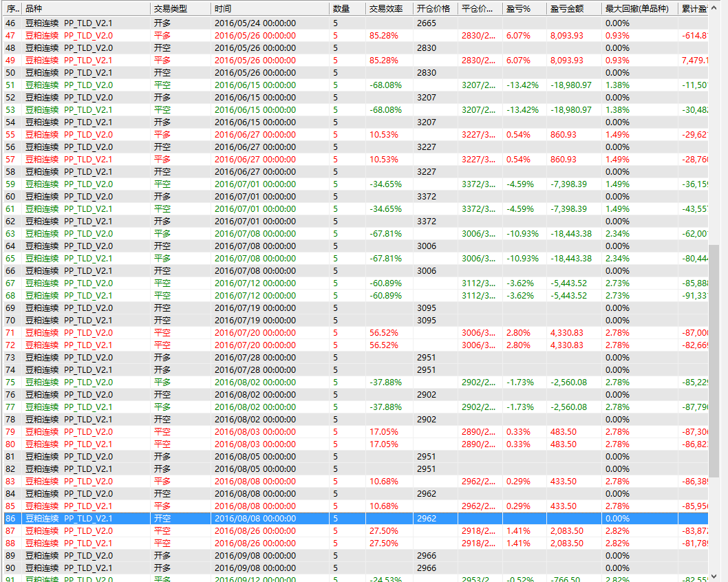Click the 8,093.93 profit amount in row 49
The width and height of the screenshot is (728, 582).
566,61
